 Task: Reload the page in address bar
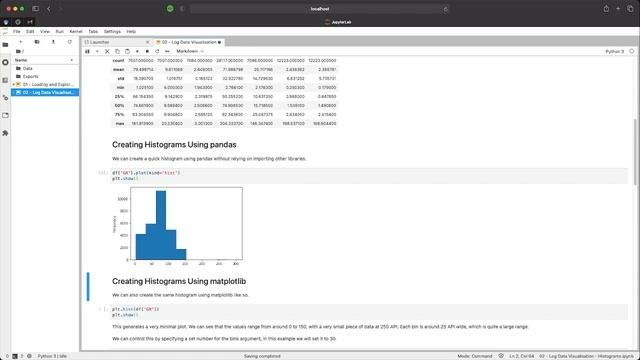click(x=445, y=9)
